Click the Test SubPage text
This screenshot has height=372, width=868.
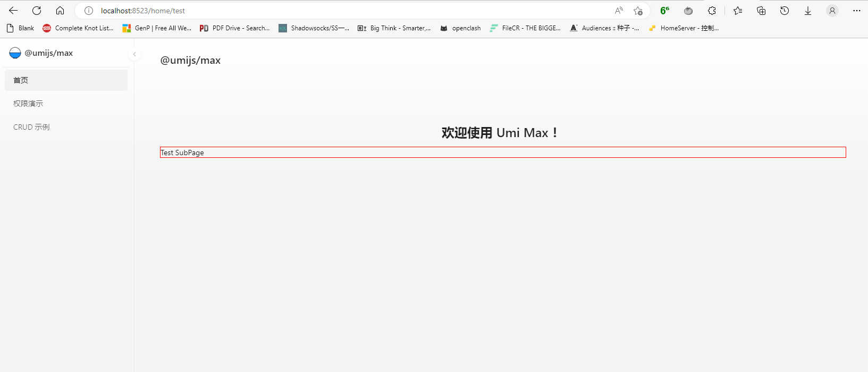[182, 153]
